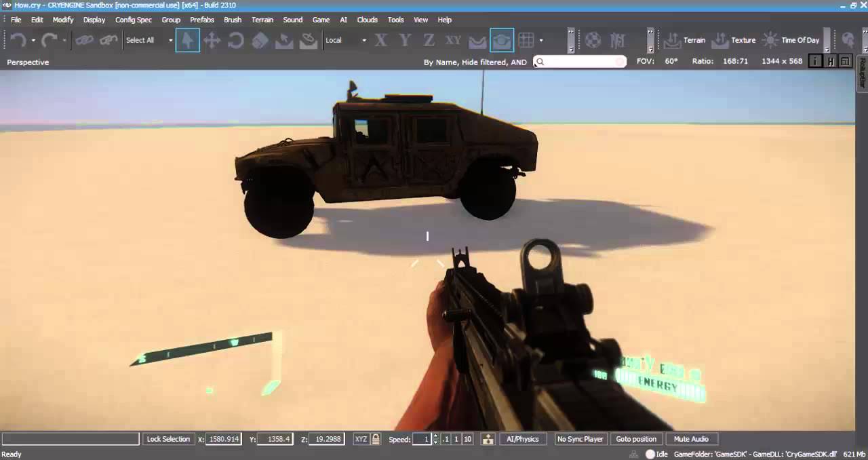Expand the overflow chevron after Time Of Day
Viewport: 868px width, 460px height.
click(827, 41)
